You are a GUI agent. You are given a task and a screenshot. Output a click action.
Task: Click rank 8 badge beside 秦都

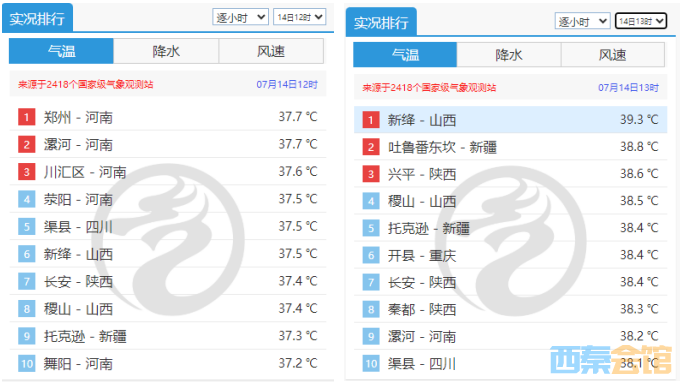click(x=370, y=310)
